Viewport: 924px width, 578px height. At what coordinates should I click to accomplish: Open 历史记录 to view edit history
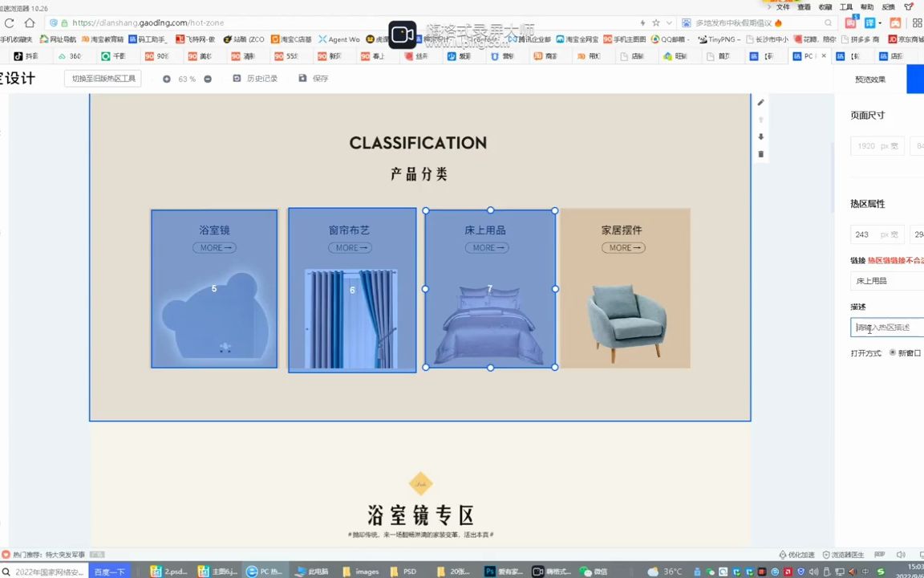coord(257,78)
